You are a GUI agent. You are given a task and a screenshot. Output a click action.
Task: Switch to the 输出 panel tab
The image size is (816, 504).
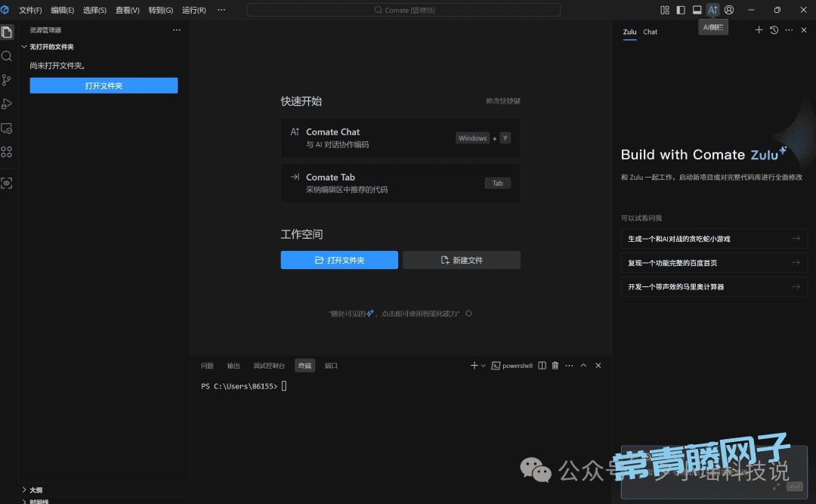(233, 366)
